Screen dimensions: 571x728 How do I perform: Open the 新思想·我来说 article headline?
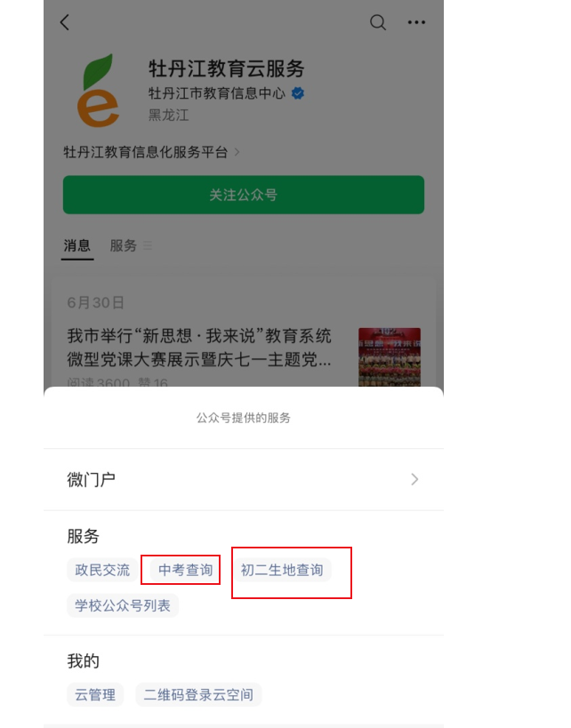(x=199, y=348)
